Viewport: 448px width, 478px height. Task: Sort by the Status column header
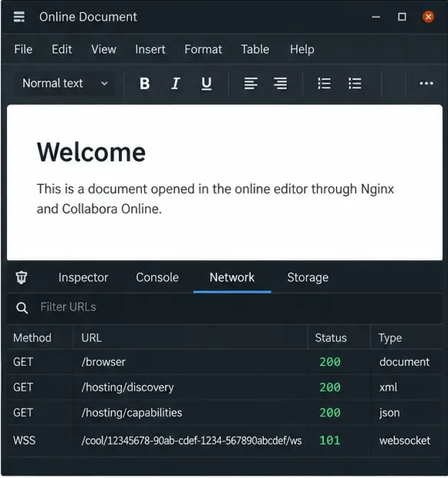coord(331,338)
